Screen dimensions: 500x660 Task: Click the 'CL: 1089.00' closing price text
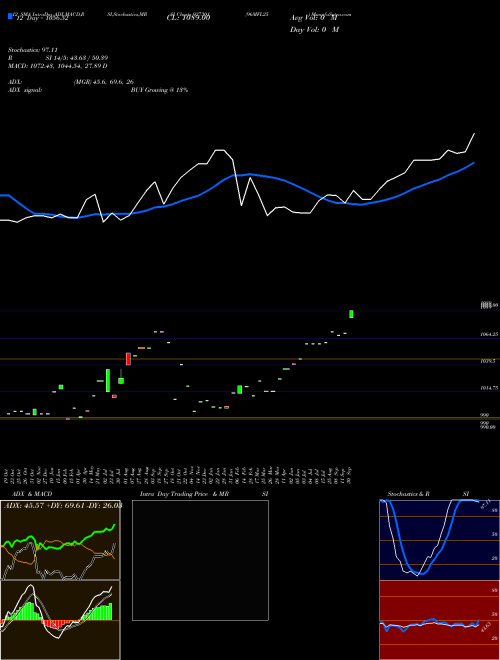(188, 18)
